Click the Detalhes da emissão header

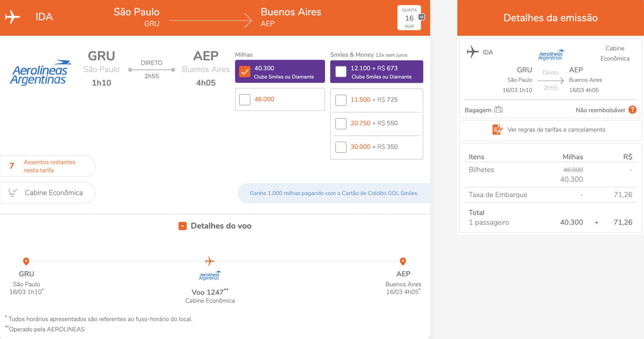click(x=550, y=18)
